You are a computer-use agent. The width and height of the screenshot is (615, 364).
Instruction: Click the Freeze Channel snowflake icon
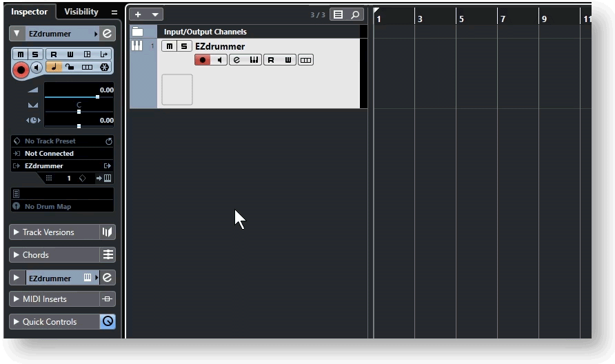(x=104, y=68)
